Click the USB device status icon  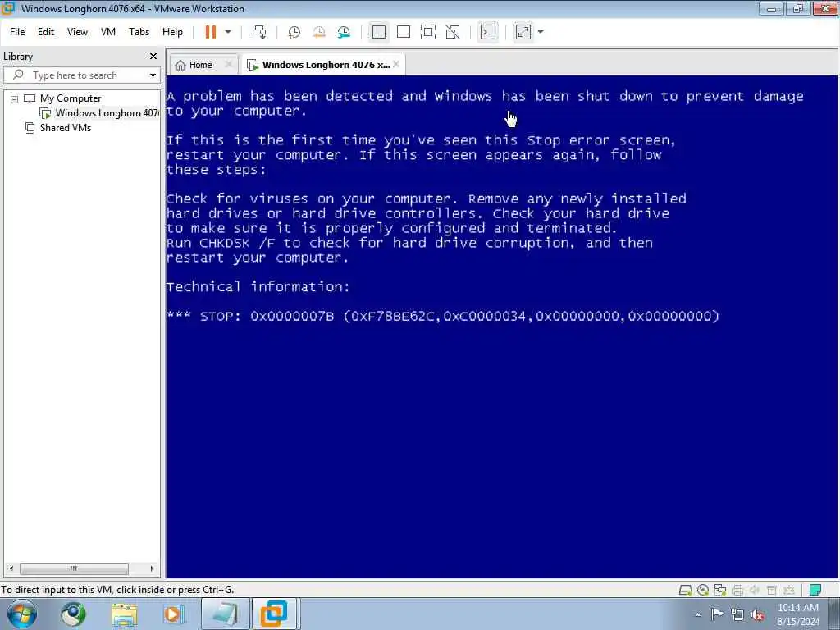tap(771, 591)
